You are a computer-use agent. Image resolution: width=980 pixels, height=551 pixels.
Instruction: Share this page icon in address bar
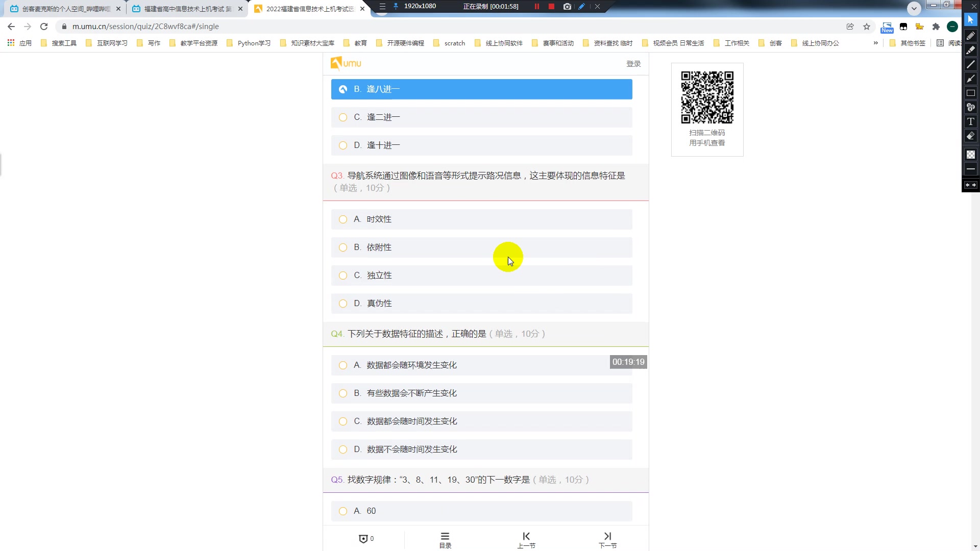(x=850, y=27)
